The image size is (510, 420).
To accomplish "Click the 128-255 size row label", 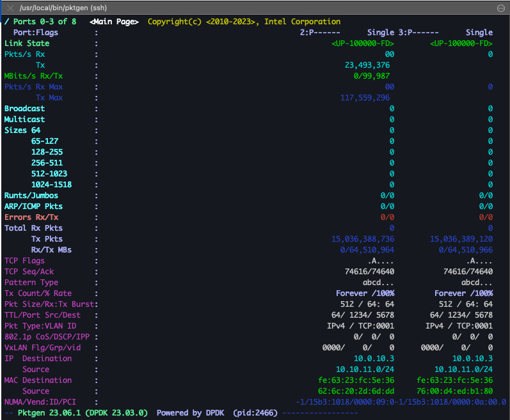I will click(47, 152).
